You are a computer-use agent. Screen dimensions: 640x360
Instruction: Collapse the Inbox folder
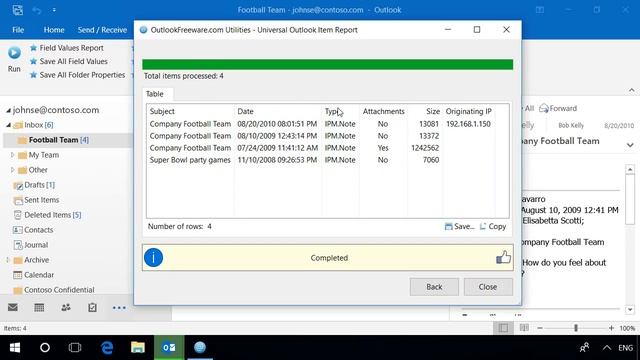[8, 125]
